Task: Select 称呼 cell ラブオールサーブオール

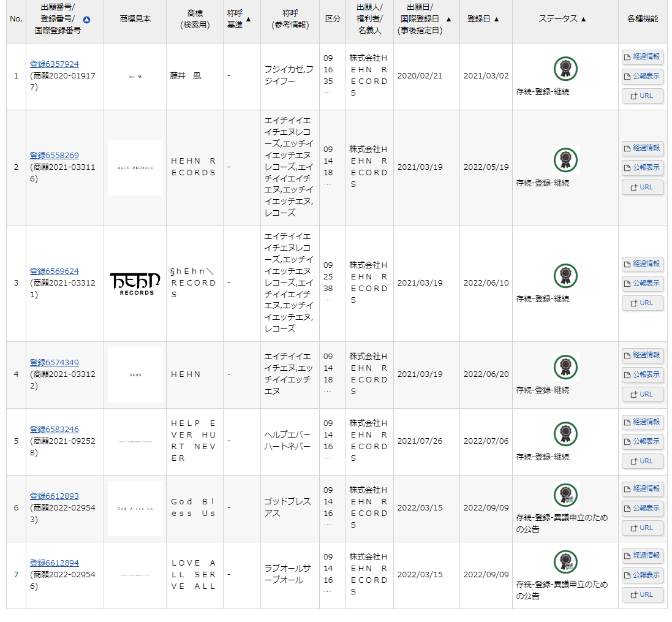Action: click(290, 575)
